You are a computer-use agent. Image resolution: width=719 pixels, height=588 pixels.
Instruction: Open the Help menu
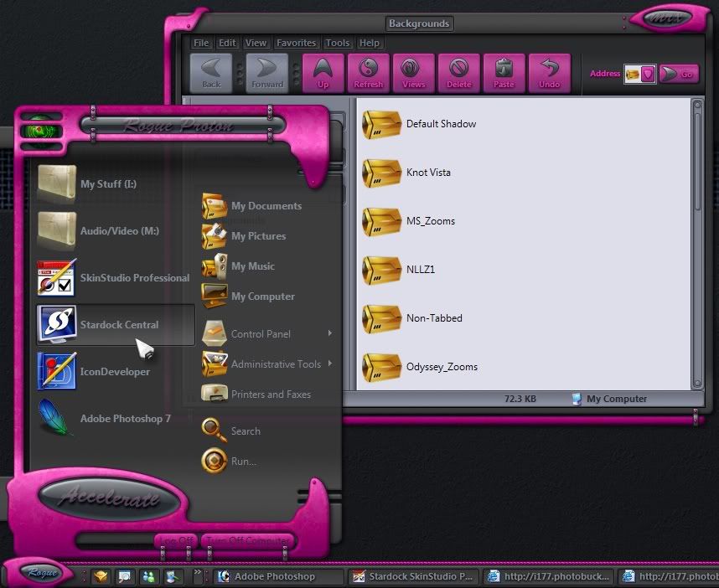[369, 43]
